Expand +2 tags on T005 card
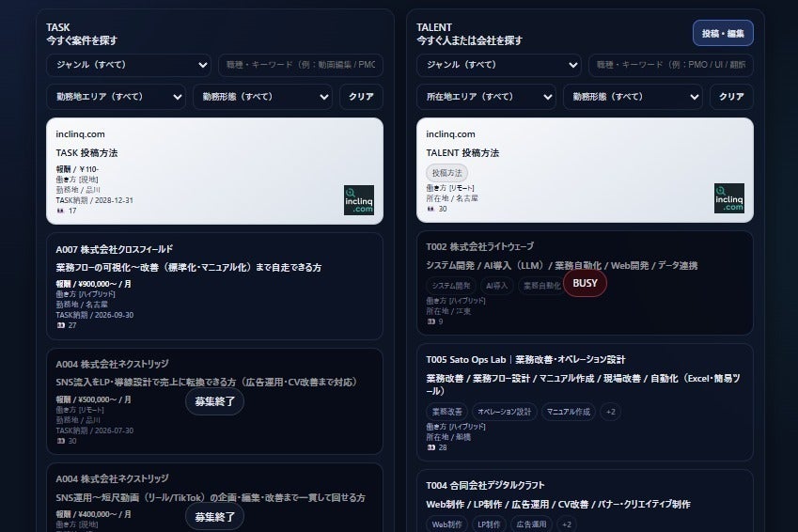 coord(611,412)
